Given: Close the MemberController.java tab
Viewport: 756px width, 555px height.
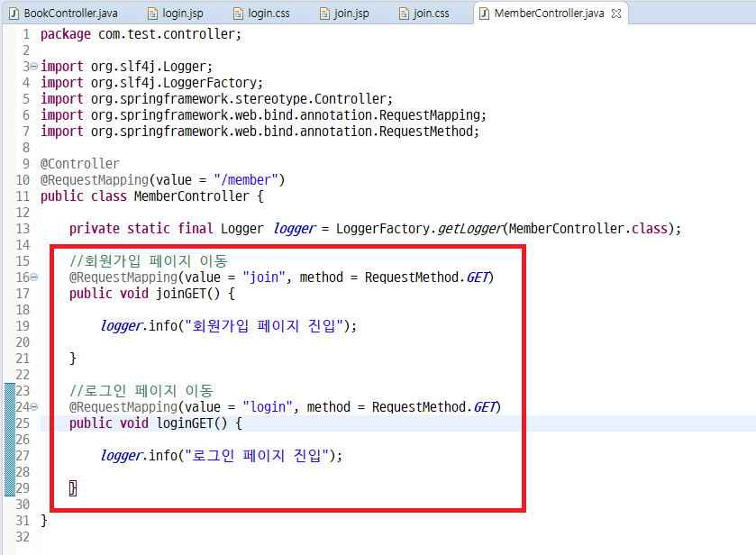Looking at the screenshot, I should pos(616,14).
